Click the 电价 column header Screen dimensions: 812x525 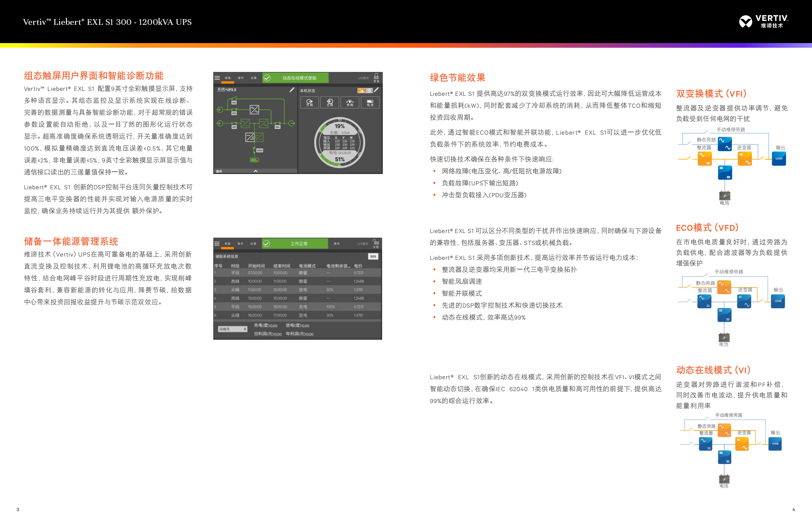(x=358, y=265)
